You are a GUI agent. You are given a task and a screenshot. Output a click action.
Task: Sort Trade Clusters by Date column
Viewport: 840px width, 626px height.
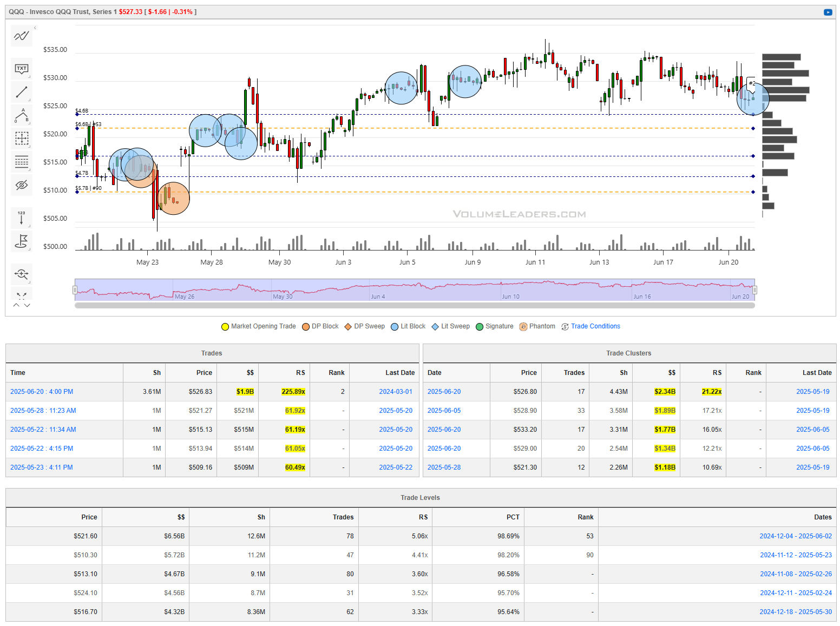(x=456, y=373)
